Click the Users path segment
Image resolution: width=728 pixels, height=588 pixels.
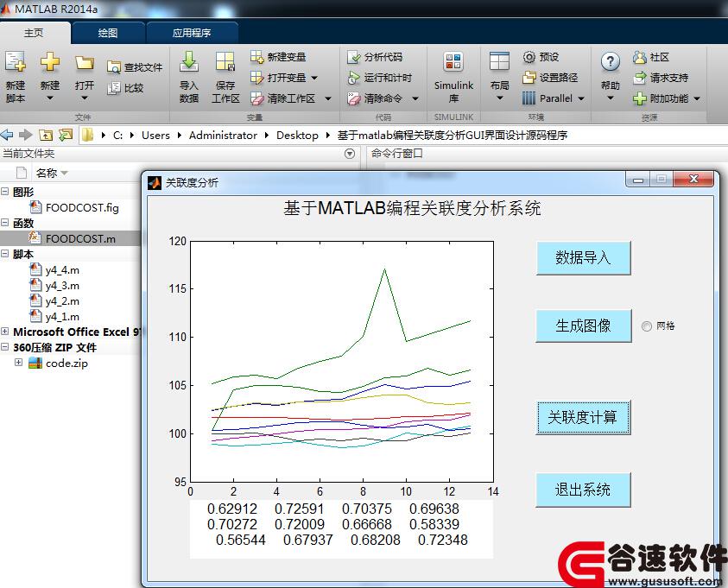coord(155,135)
